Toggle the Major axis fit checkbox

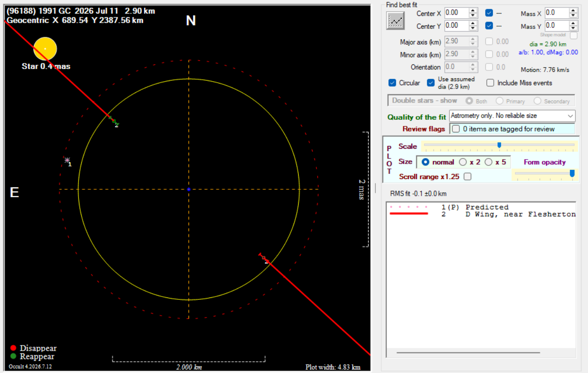coord(489,41)
